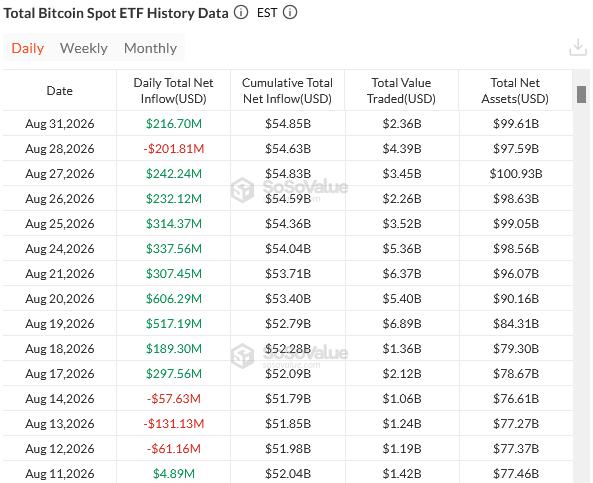Click the Aug 18,2026 date cell
593x483 pixels.
point(60,348)
